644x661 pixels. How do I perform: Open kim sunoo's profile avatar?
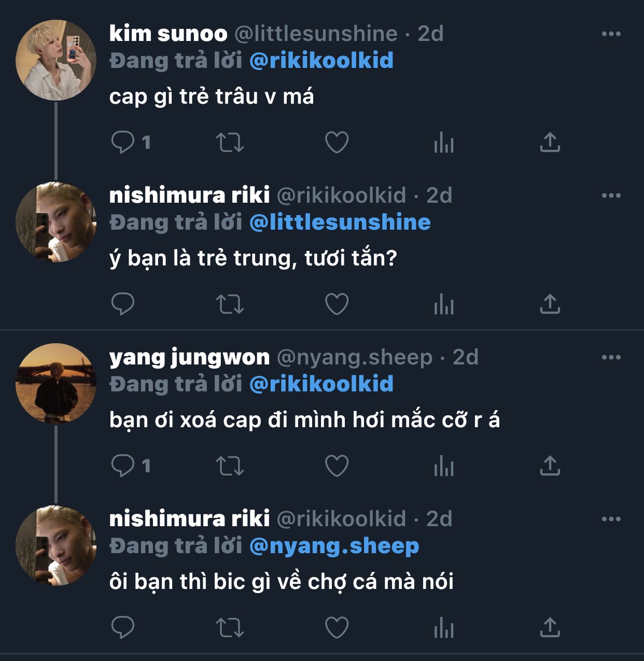(x=56, y=60)
